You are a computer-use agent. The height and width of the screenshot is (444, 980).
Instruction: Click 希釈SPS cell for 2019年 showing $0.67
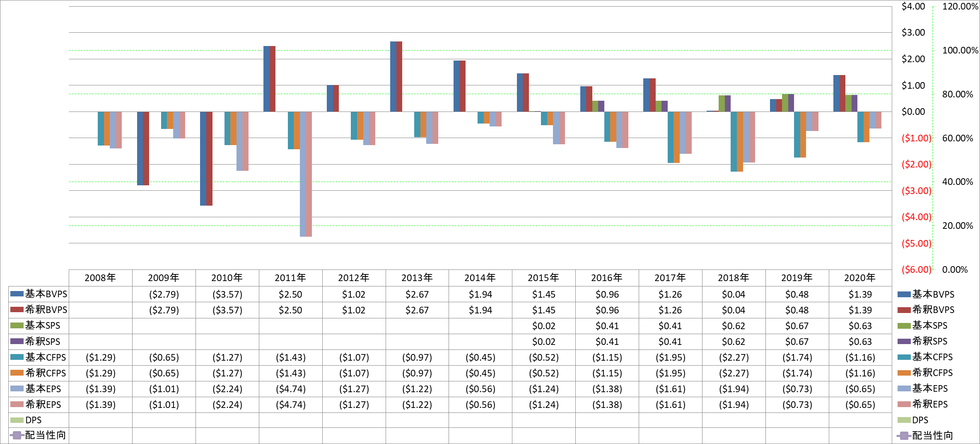797,342
